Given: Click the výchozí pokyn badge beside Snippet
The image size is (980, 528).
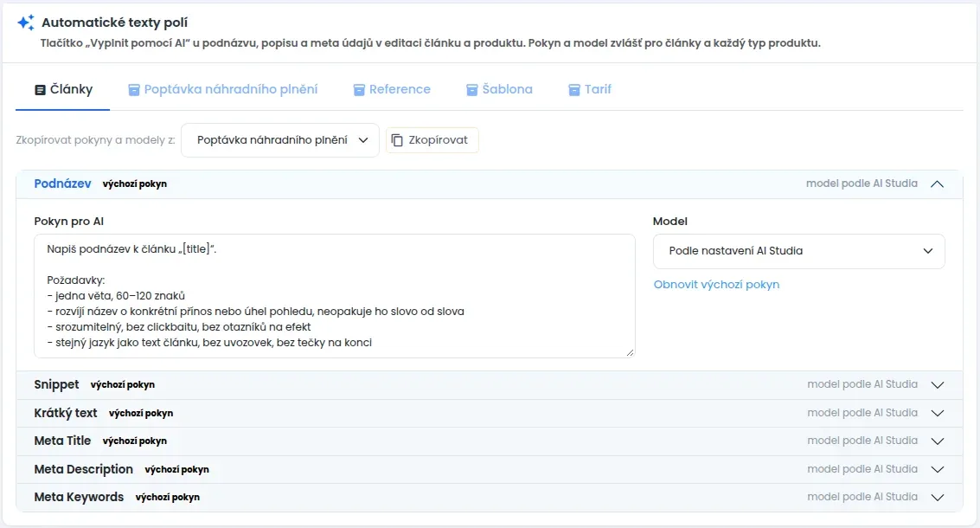Looking at the screenshot, I should [123, 384].
